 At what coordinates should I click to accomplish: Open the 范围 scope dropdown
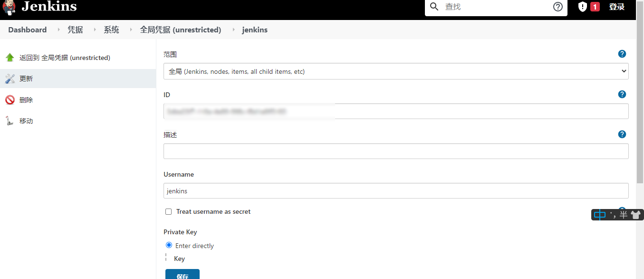point(396,71)
